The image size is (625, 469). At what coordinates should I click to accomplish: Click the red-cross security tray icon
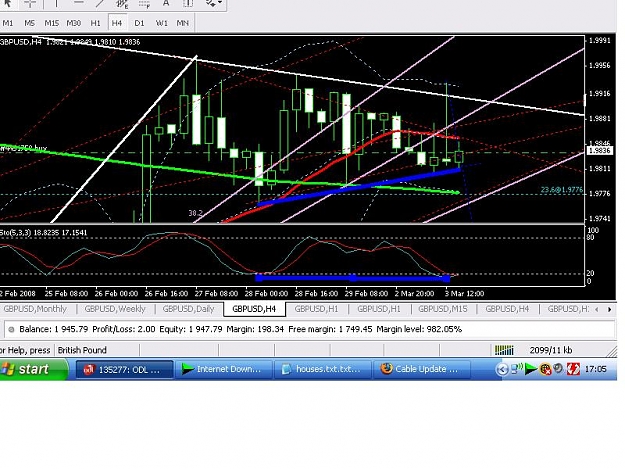click(545, 370)
